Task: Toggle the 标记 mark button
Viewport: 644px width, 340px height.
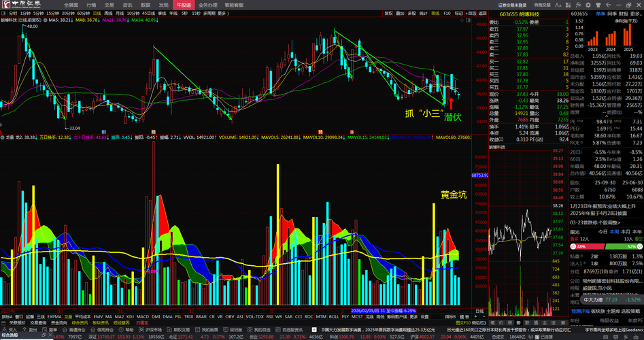Action: (x=458, y=13)
